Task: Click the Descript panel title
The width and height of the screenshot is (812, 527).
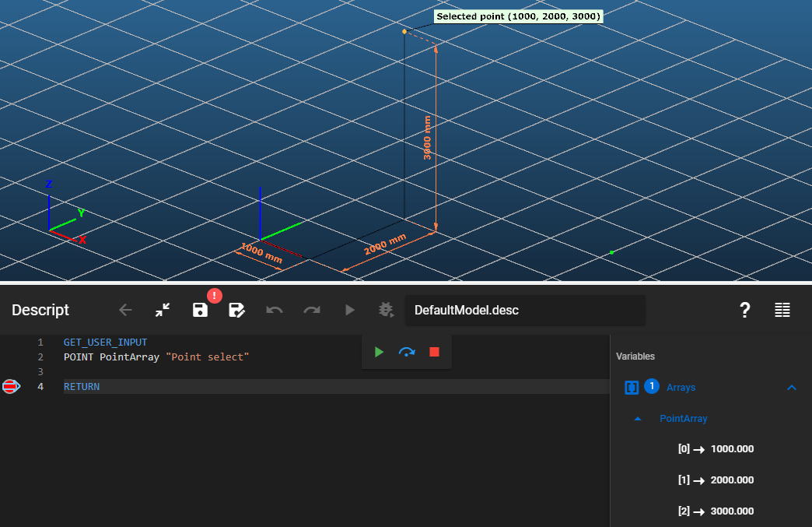Action: click(x=40, y=310)
